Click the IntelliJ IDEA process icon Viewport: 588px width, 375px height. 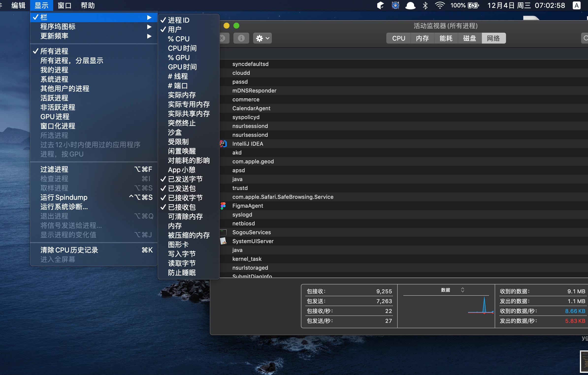click(223, 144)
